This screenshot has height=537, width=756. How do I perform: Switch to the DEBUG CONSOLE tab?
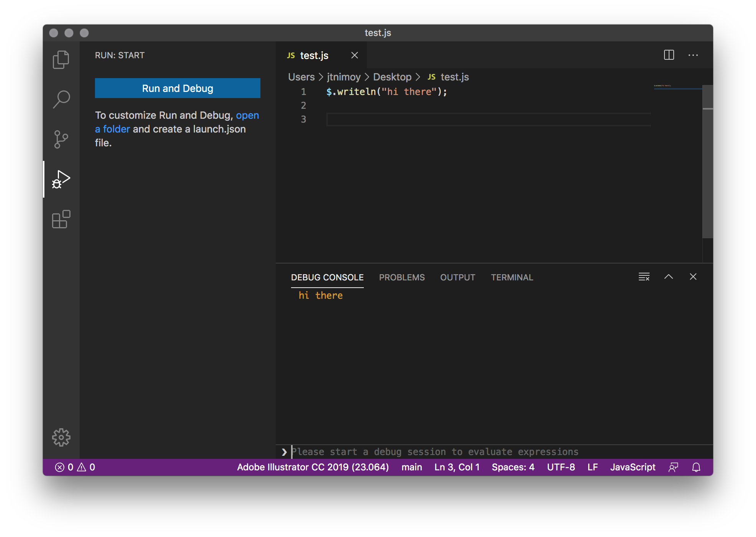327,277
